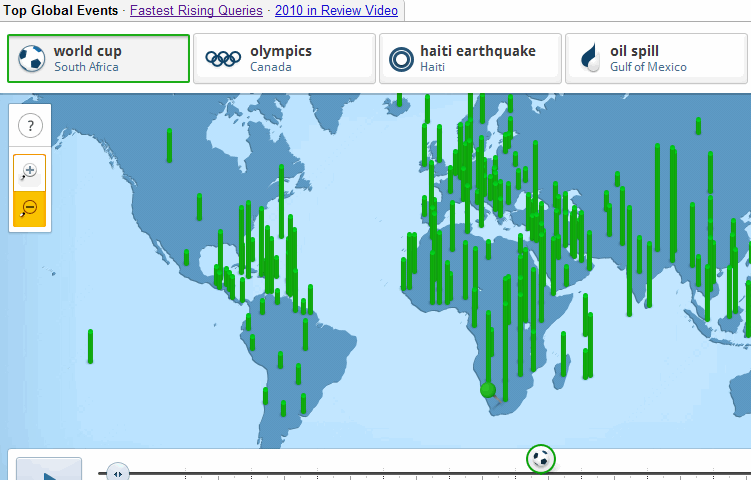Click the Top Global Events heading

(60, 11)
